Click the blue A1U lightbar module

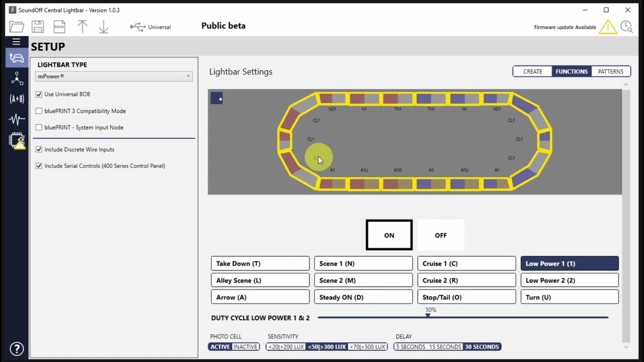tap(464, 184)
